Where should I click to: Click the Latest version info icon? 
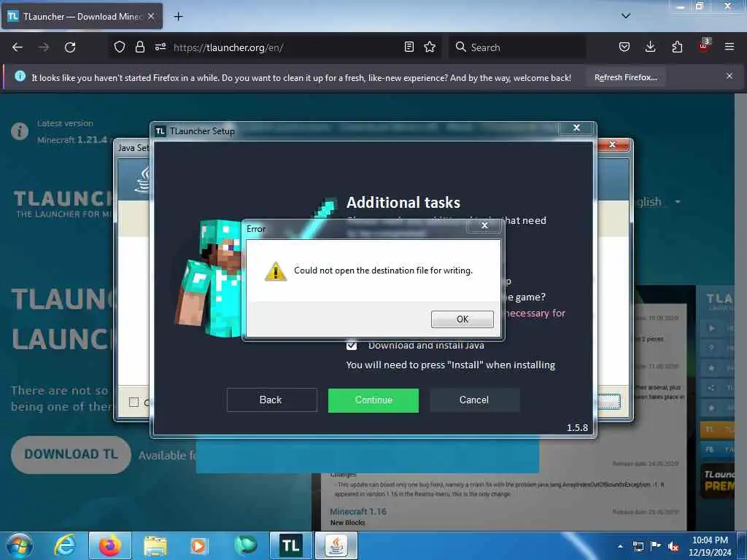tap(20, 131)
